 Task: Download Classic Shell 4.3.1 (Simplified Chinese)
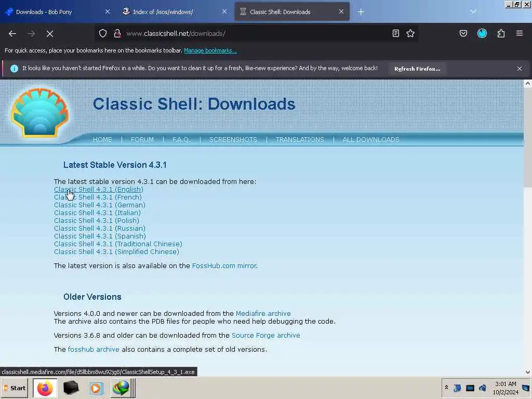click(x=116, y=252)
